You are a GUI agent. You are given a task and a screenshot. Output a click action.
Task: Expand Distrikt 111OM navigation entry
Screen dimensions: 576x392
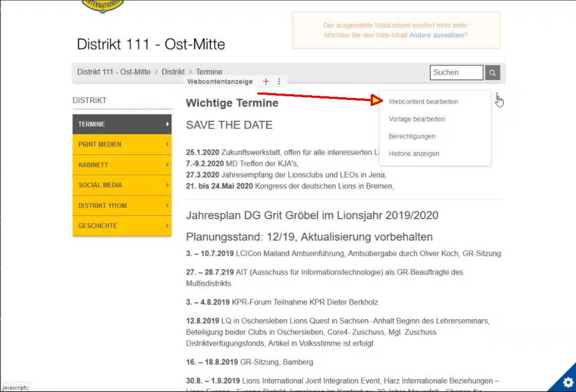122,206
